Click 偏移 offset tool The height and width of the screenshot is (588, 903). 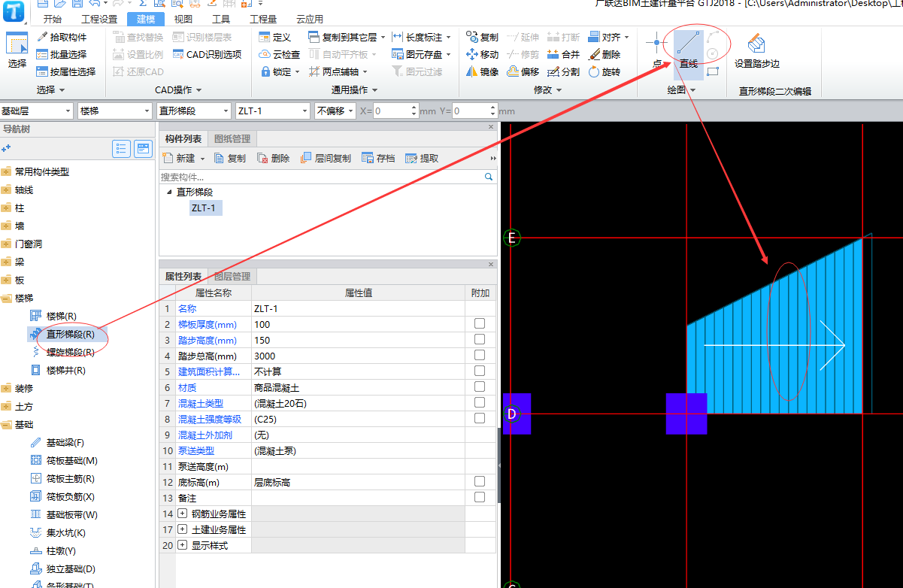(x=523, y=71)
